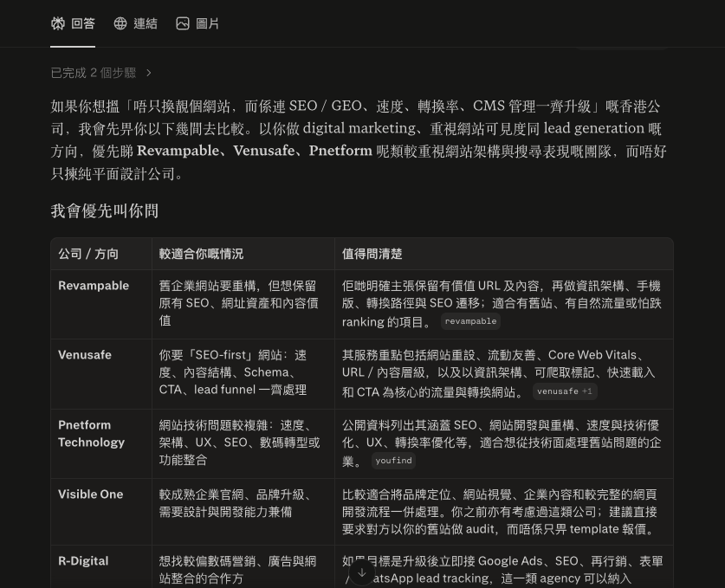
Task: Click the 值得問清楚 column header
Action: click(x=504, y=254)
